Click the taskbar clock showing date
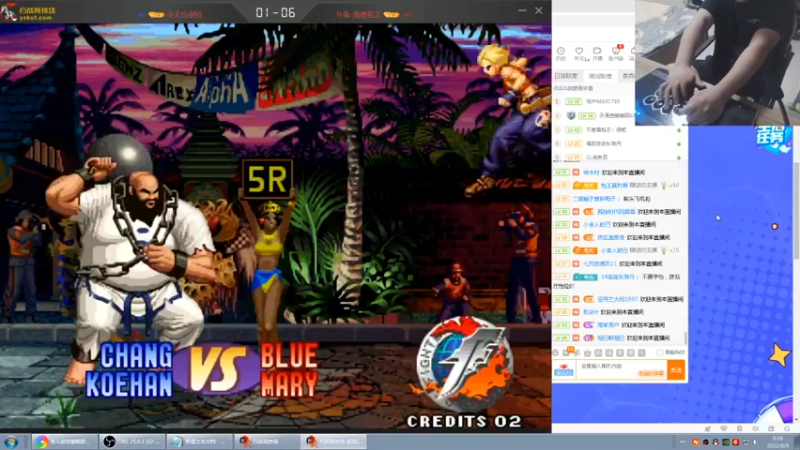This screenshot has width=800, height=450. (778, 442)
